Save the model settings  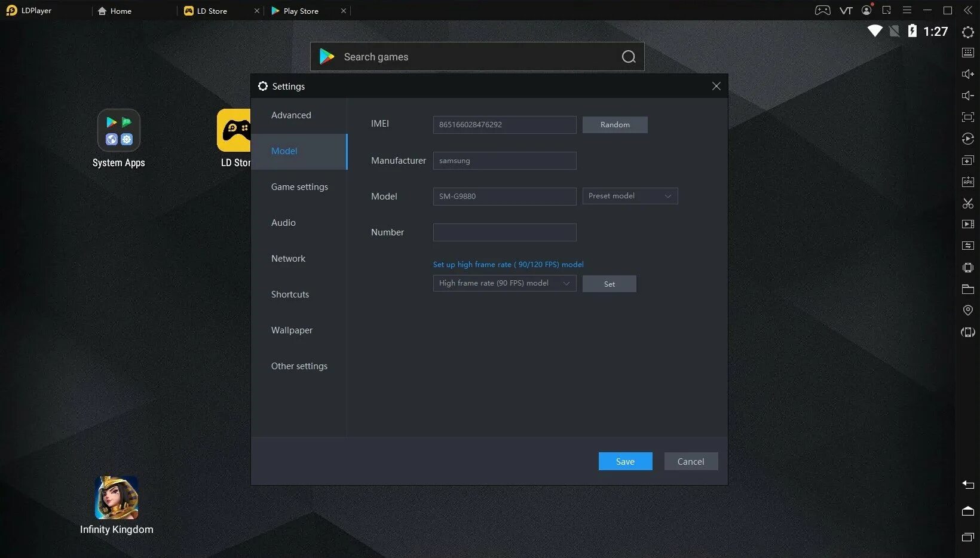coord(624,461)
